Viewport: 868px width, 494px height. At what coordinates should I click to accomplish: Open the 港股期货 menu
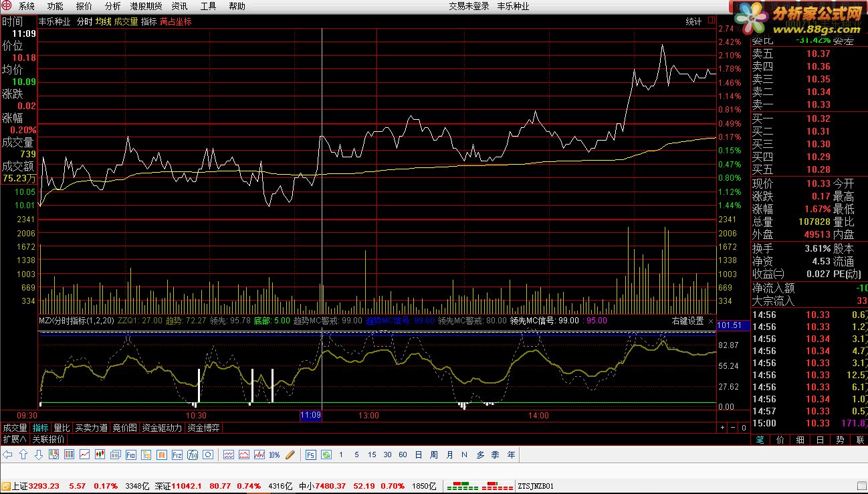146,6
